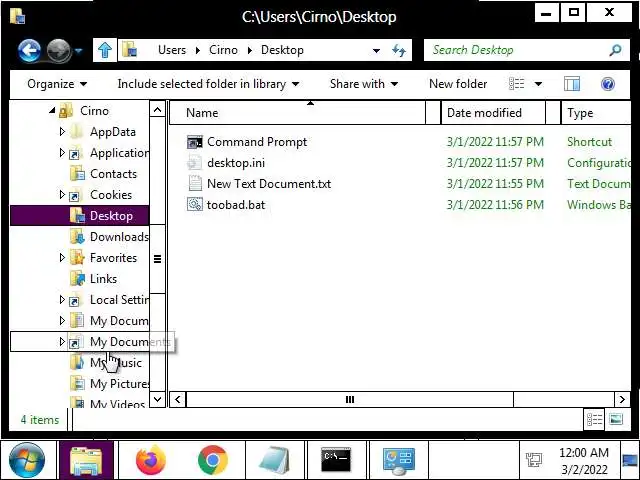Select My Pictures in the tree
The image size is (640, 480).
(119, 384)
